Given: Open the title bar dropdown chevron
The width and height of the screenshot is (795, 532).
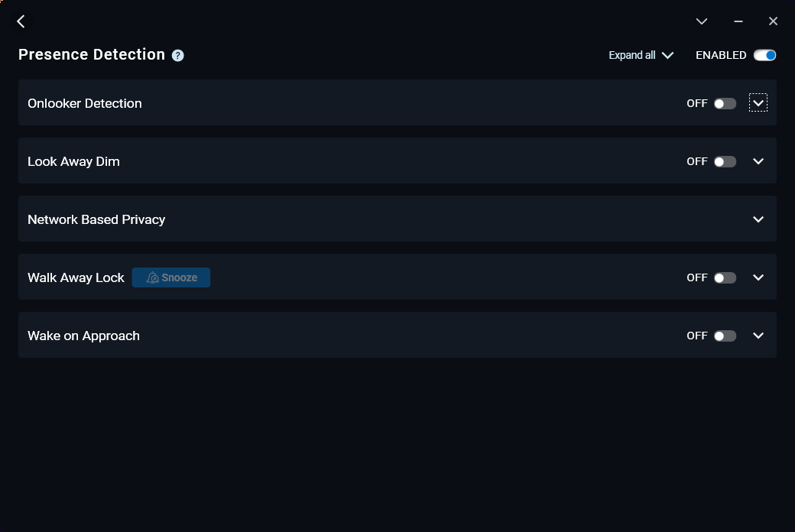Looking at the screenshot, I should (702, 21).
